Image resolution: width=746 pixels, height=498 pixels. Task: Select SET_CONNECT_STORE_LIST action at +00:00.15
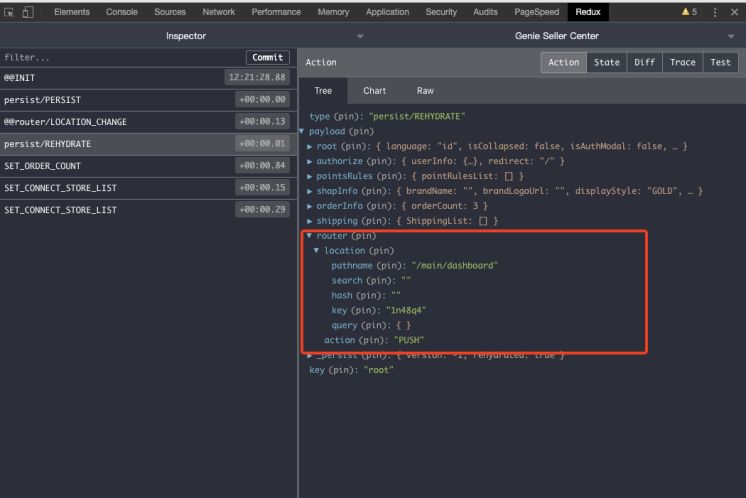click(148, 188)
